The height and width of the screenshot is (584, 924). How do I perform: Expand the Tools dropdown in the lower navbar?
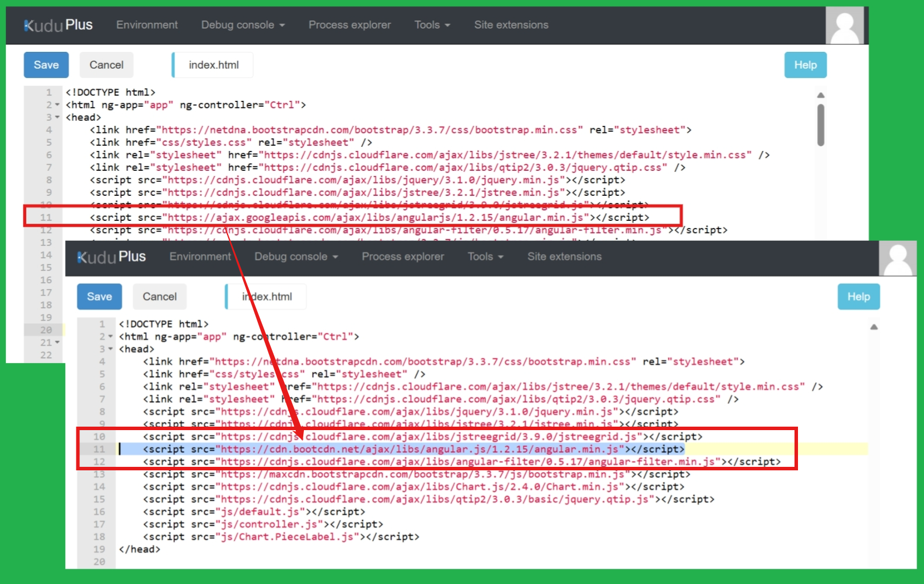coord(485,257)
